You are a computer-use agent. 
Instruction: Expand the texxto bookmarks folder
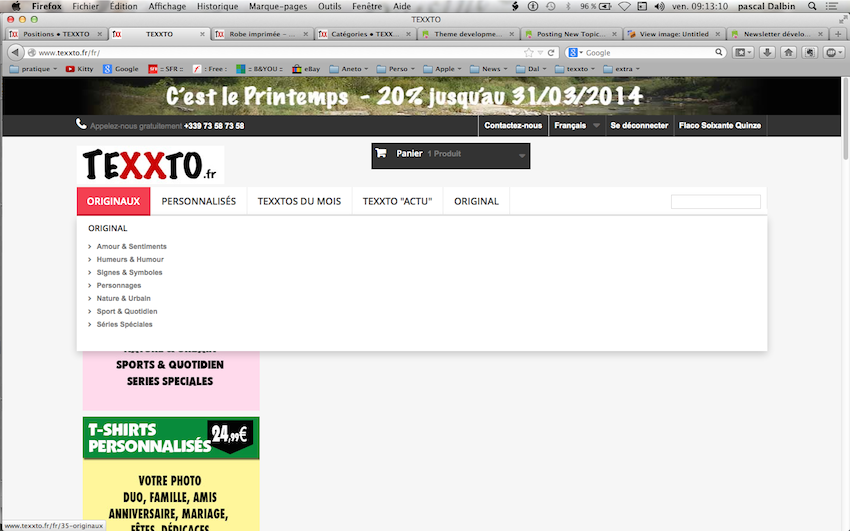[x=575, y=69]
